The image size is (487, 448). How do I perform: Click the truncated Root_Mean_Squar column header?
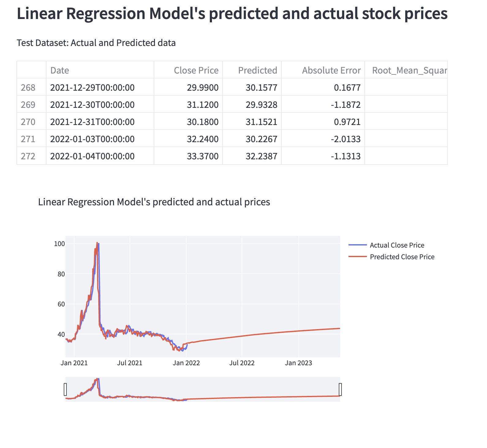tap(410, 70)
